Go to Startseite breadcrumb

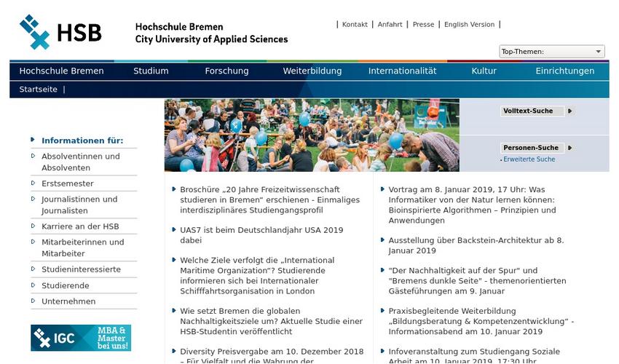coord(38,90)
